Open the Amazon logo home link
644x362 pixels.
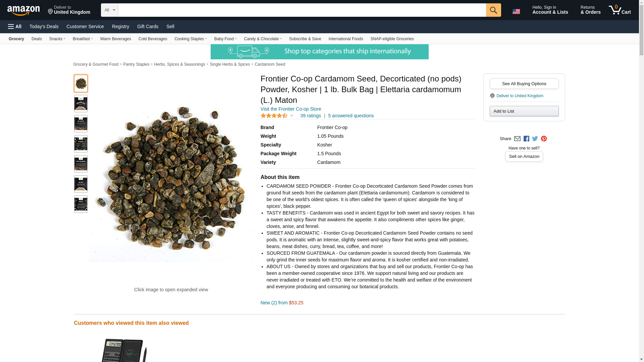[x=23, y=10]
